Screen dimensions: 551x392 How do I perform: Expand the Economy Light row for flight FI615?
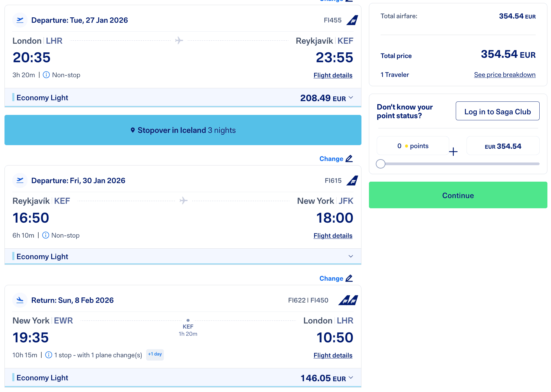(x=351, y=256)
